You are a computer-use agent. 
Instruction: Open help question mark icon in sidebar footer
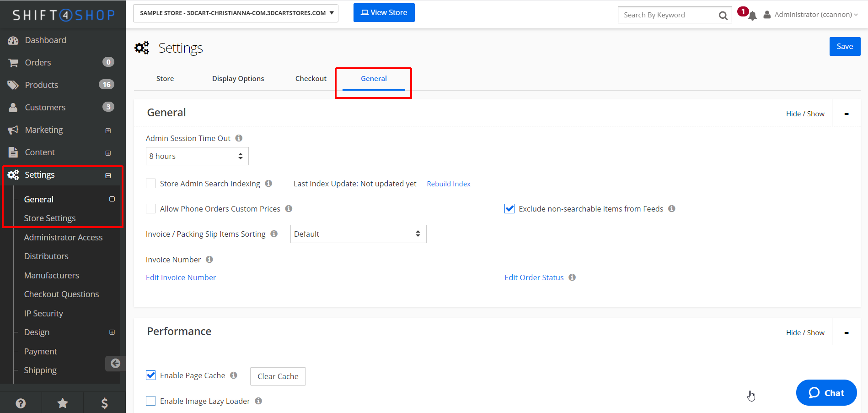(21, 403)
